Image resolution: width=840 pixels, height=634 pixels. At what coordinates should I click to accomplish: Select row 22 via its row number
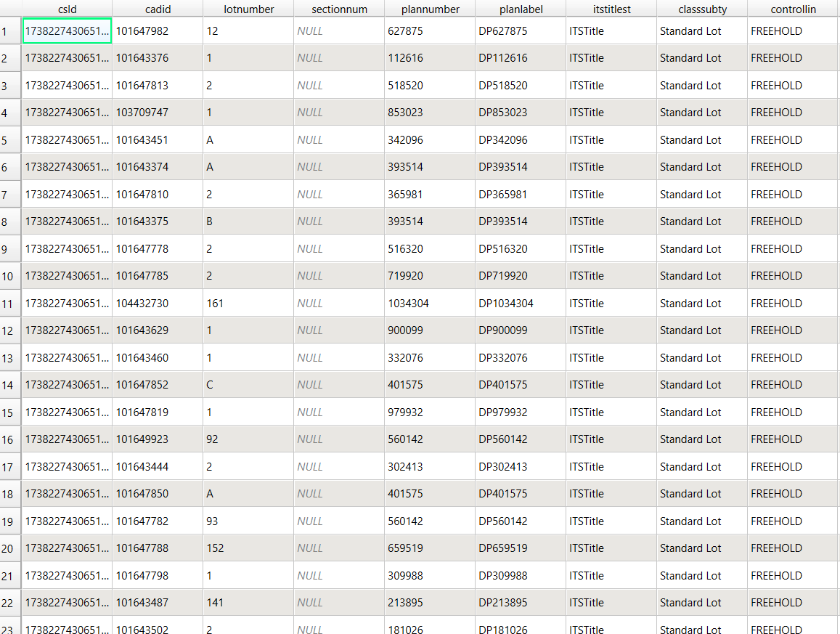[10, 603]
